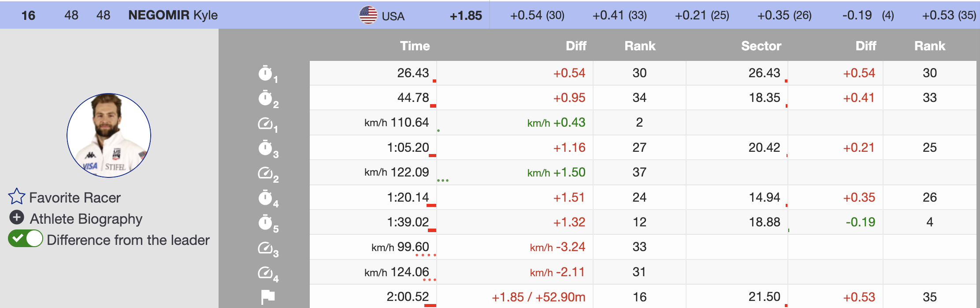Screen dimensions: 980x308
Task: Click the intermediate 3 stopwatch icon
Action: 266,148
